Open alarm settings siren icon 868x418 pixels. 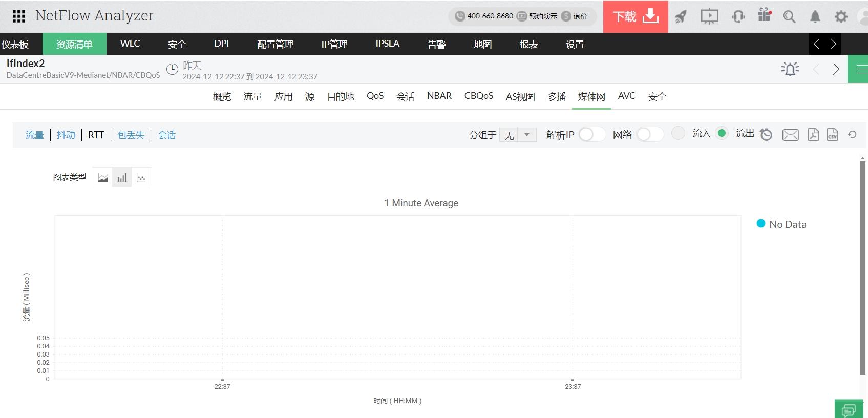click(x=790, y=69)
